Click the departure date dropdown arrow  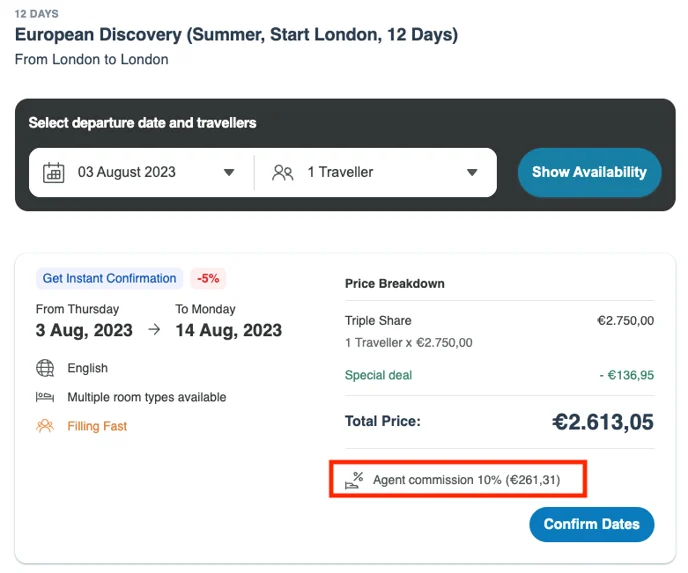229,172
